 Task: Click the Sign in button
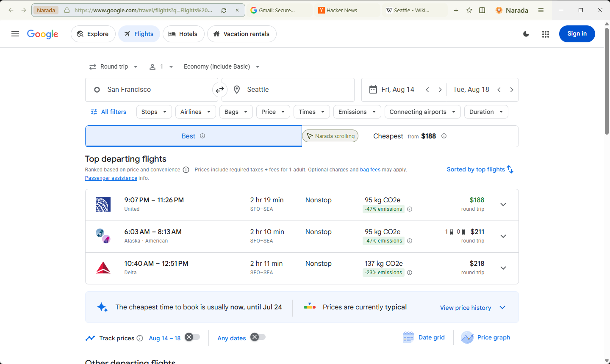click(x=577, y=34)
